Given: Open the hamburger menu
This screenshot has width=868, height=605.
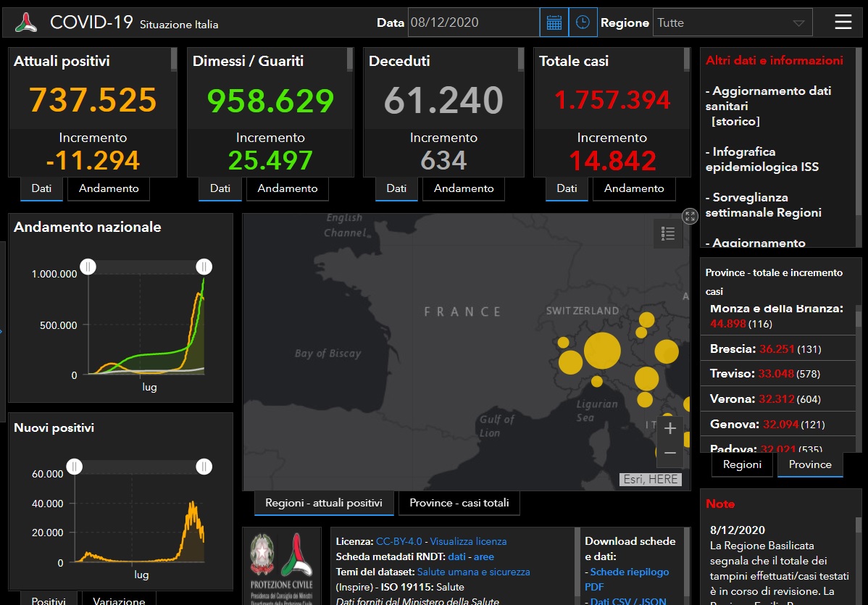Looking at the screenshot, I should click(843, 22).
